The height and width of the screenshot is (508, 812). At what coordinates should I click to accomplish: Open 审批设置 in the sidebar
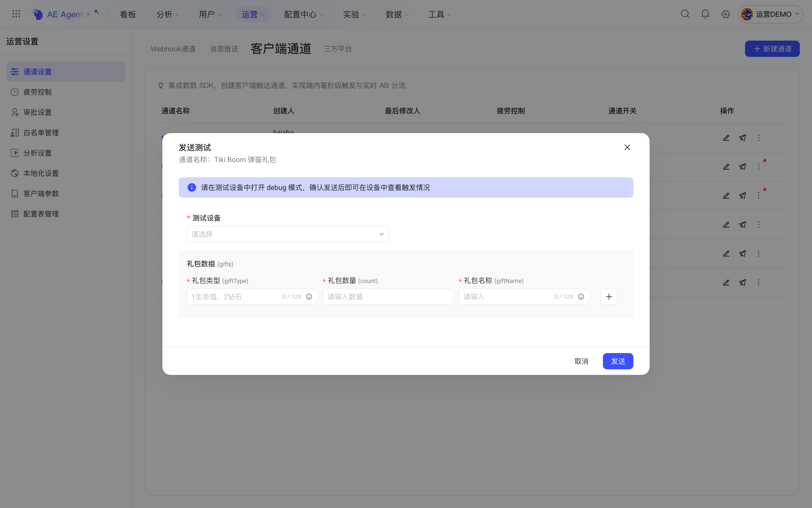pyautogui.click(x=66, y=112)
